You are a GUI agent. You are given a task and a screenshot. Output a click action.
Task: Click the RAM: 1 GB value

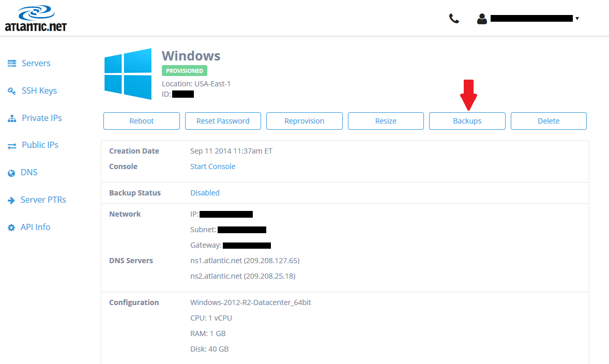click(x=208, y=333)
